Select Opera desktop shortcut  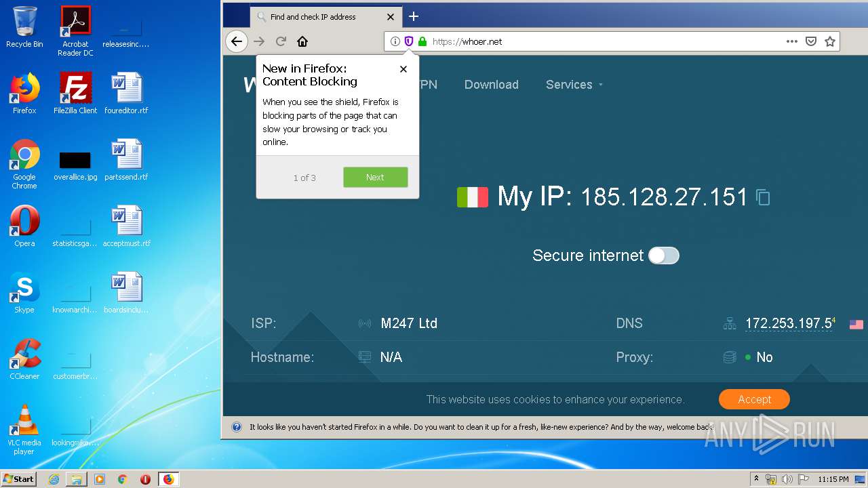pos(24,226)
